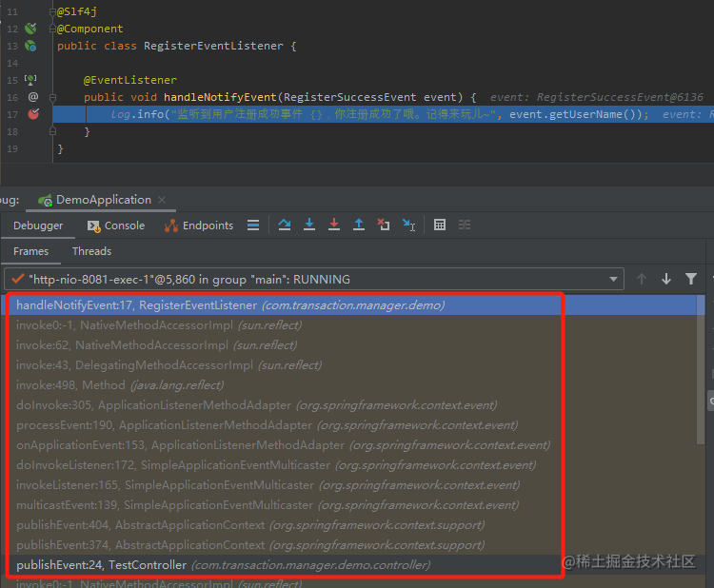Switch to the Console tab
This screenshot has width=714, height=588.
116,225
